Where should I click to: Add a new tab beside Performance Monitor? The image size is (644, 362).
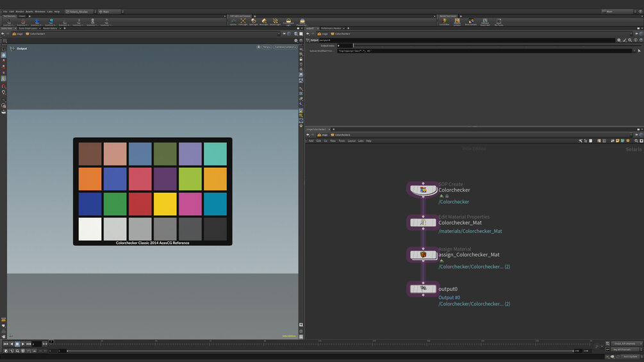pos(349,28)
